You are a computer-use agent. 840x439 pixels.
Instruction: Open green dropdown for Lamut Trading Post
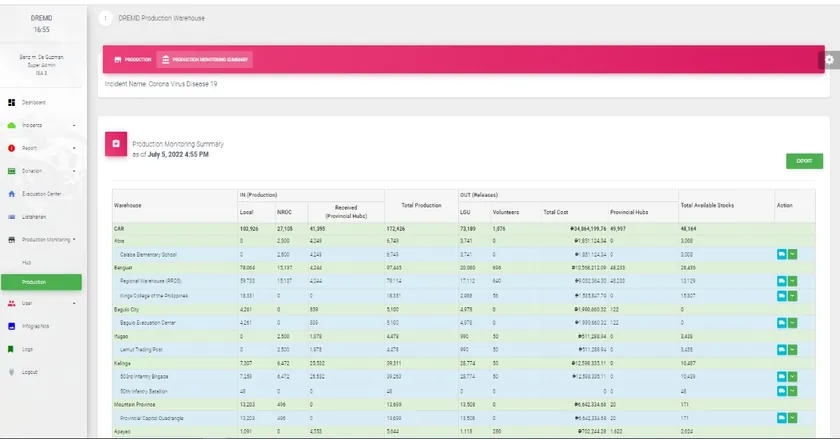[x=792, y=349]
